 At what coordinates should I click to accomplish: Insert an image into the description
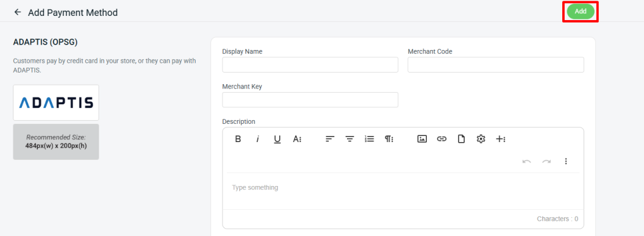(422, 139)
